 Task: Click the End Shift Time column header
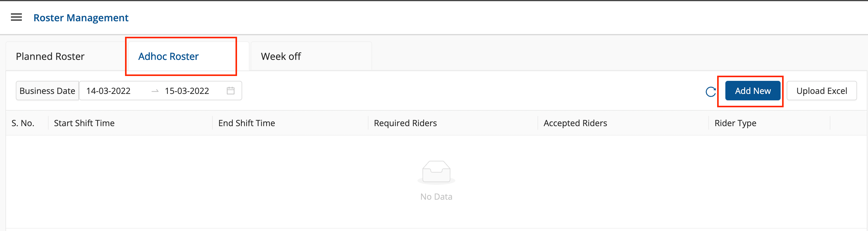(x=247, y=123)
